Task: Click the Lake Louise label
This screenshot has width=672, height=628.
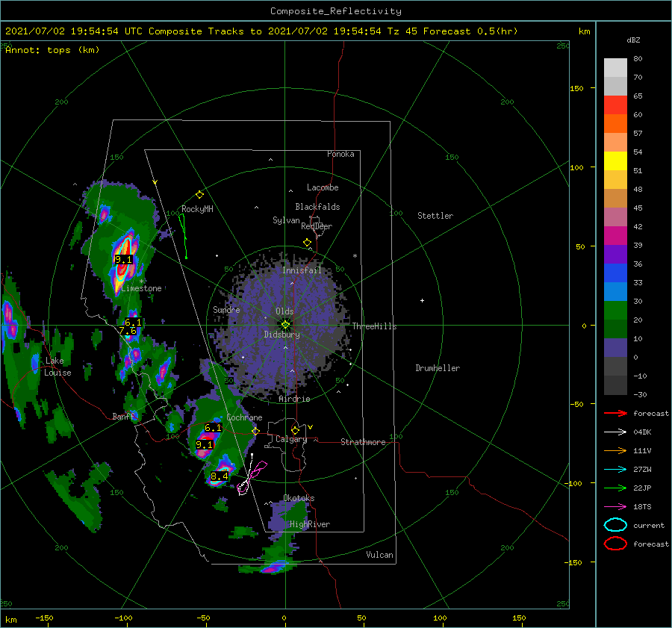Action: 57,367
